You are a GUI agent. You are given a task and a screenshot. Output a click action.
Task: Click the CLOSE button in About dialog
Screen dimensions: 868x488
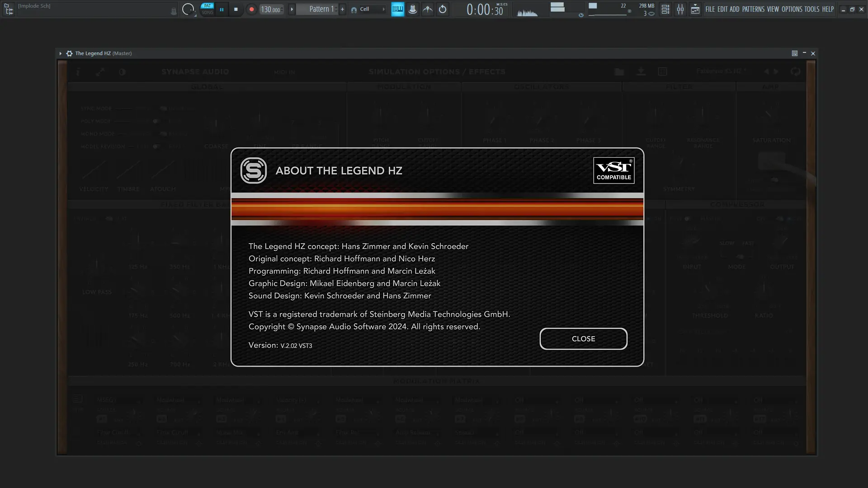pos(583,339)
